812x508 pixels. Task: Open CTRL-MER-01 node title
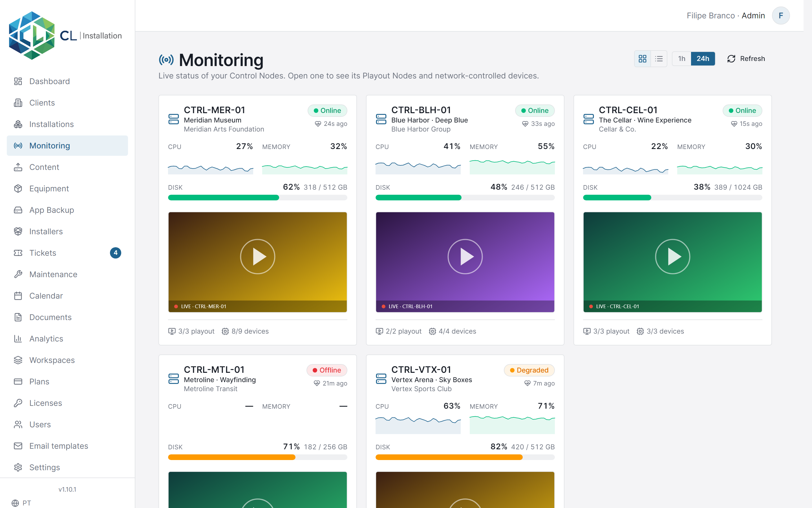(214, 110)
